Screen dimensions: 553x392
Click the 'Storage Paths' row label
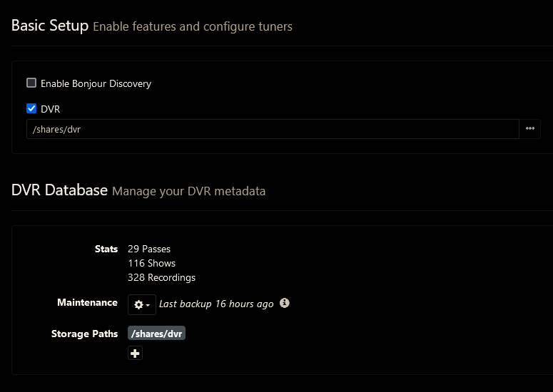pos(84,334)
